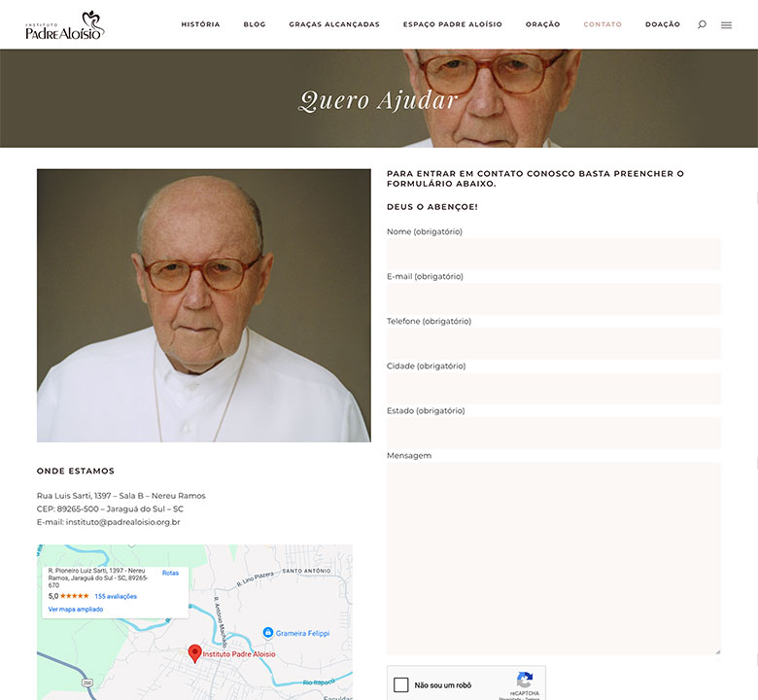Open the Graças Alcançadas menu item
The height and width of the screenshot is (700, 758).
coord(334,24)
